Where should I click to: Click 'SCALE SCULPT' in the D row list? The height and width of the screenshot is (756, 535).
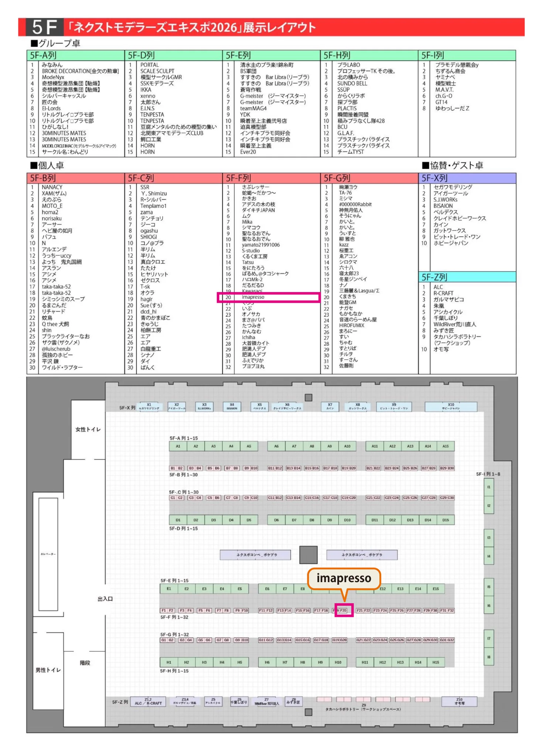coord(157,71)
